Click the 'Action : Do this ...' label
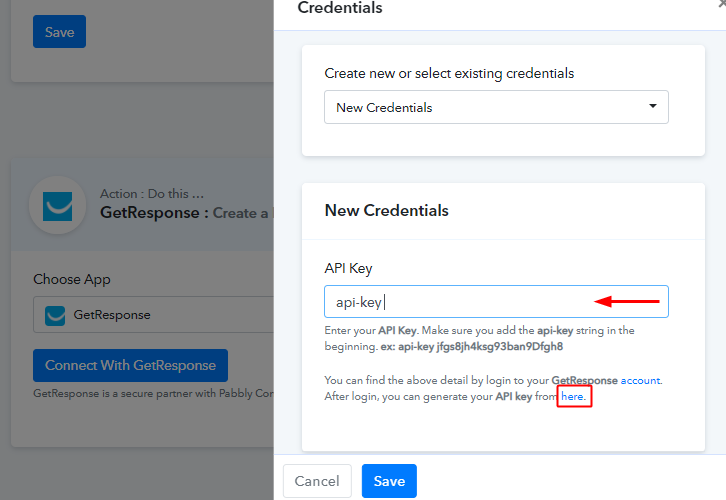 tap(152, 194)
